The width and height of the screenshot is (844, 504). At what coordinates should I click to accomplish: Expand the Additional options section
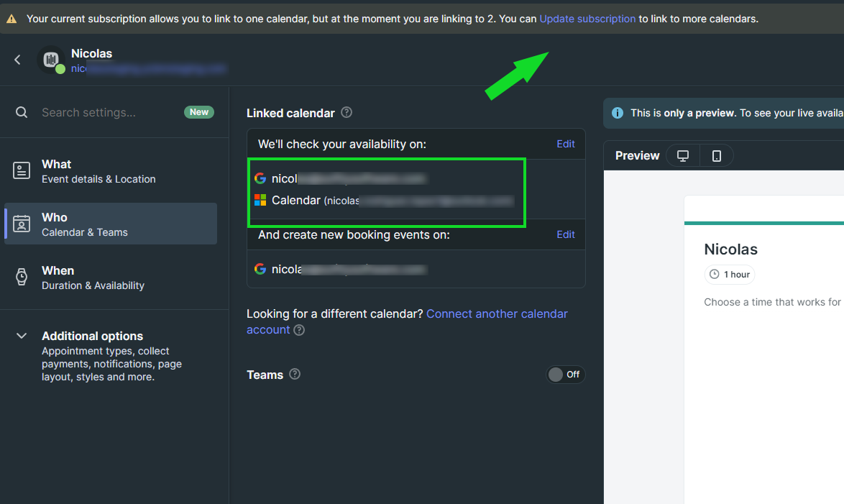[22, 336]
